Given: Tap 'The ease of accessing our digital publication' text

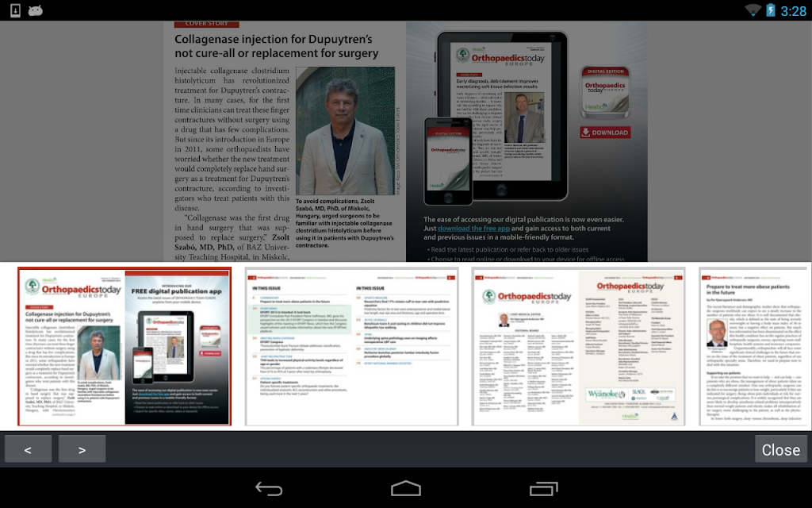Looking at the screenshot, I should point(523,228).
